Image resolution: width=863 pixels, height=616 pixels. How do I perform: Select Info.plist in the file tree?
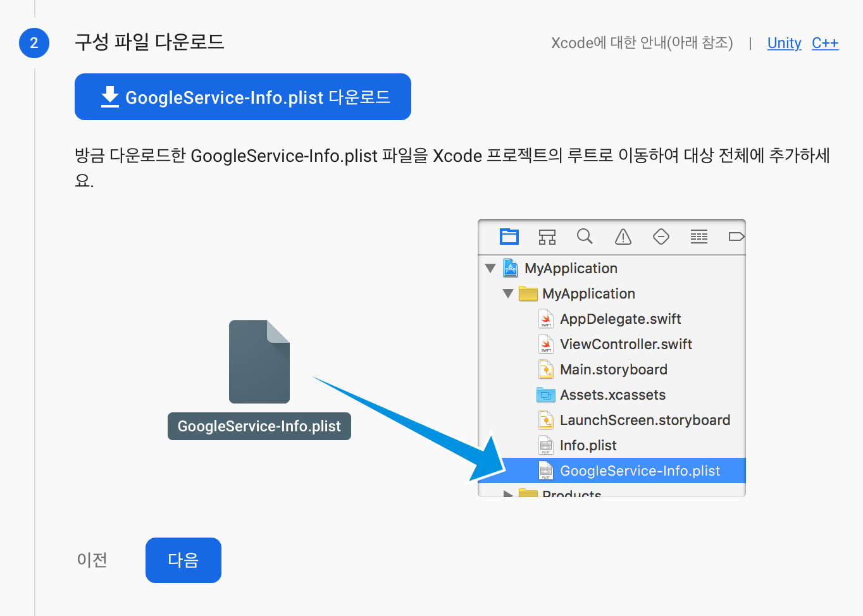(588, 445)
